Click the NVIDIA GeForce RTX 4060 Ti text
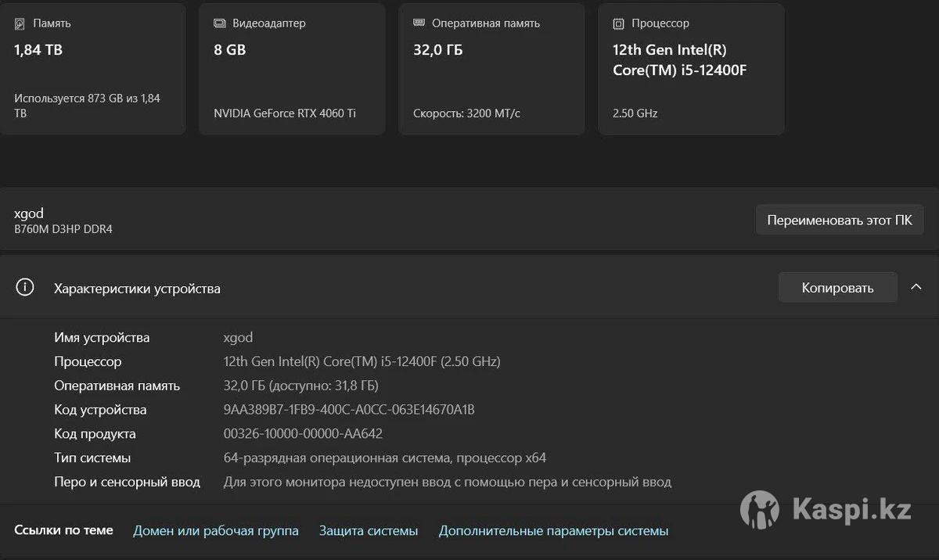 coord(285,113)
